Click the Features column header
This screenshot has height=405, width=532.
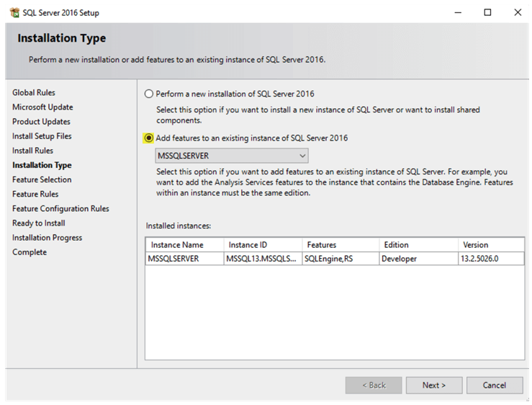click(x=341, y=244)
